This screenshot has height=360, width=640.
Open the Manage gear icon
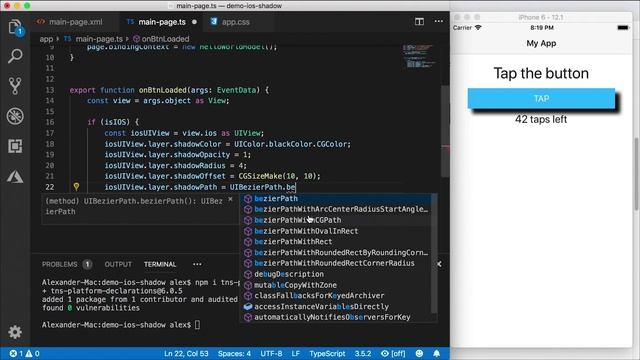(15, 332)
